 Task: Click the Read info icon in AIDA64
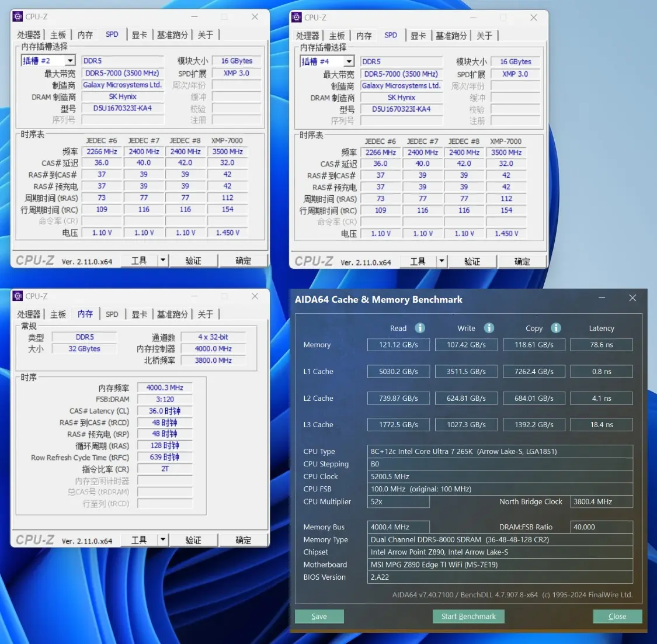click(420, 328)
